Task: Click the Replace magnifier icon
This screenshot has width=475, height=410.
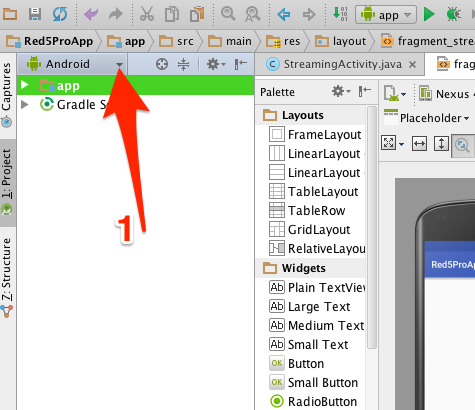Action: [x=253, y=14]
